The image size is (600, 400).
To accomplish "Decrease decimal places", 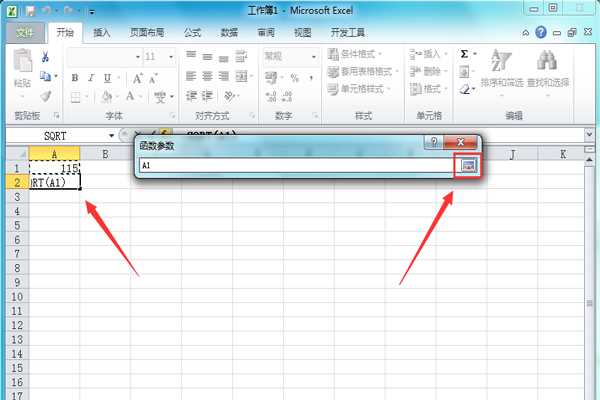I will coord(287,96).
